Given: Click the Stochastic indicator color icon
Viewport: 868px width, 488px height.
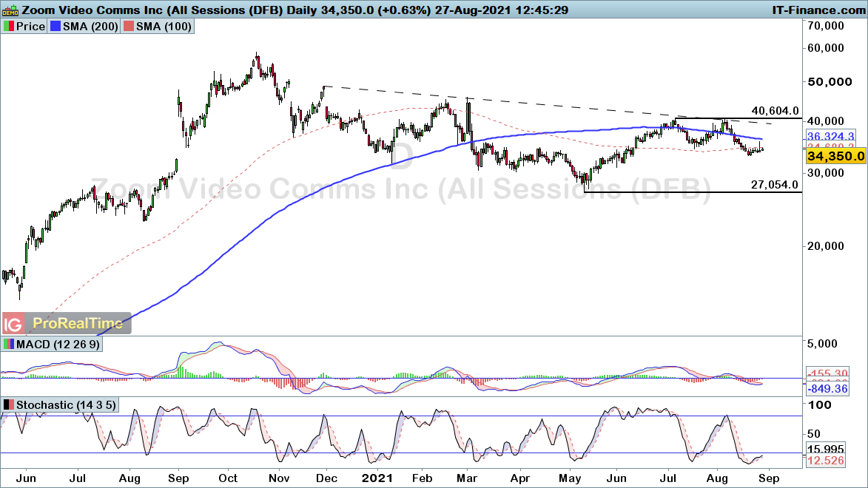Looking at the screenshot, I should point(9,405).
